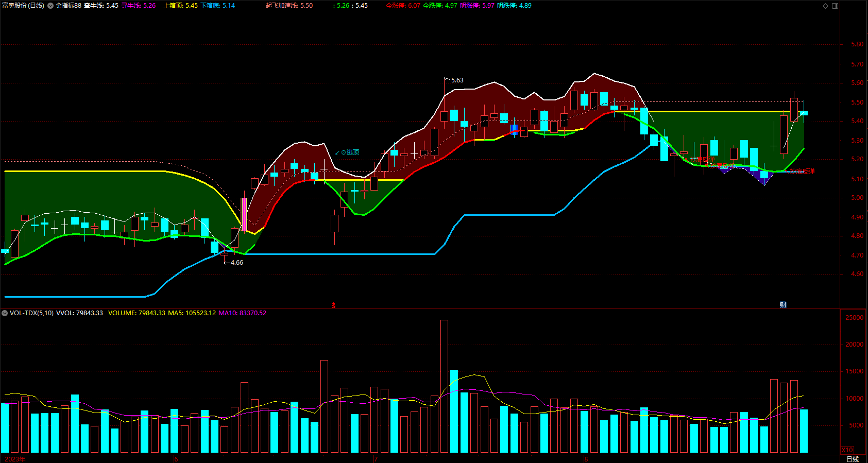This screenshot has height=463, width=868.
Task: Click the X10 scale button
Action: (x=847, y=450)
